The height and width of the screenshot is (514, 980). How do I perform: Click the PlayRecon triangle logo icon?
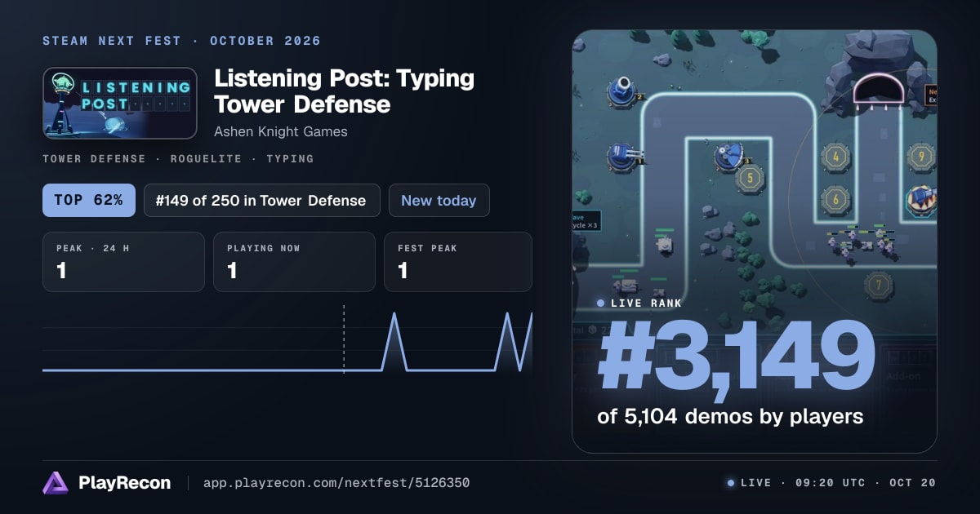[x=56, y=483]
